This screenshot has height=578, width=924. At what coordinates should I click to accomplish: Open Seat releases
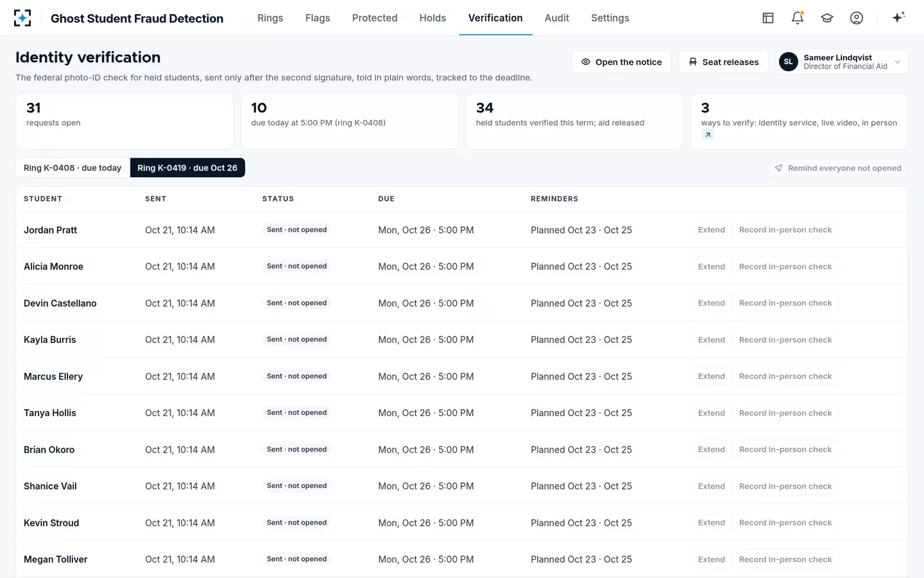coord(723,62)
